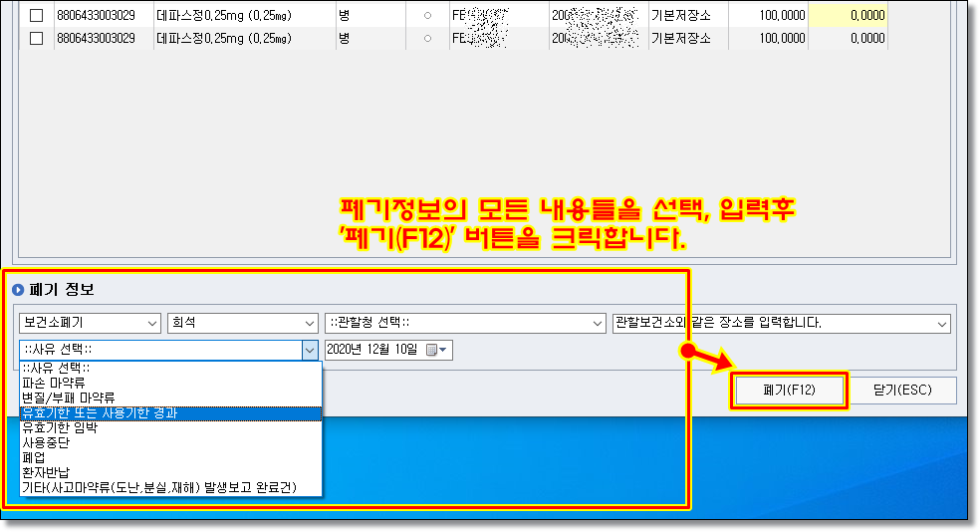
Task: Click the blue 폐기 정보 section icon
Action: pos(17,290)
